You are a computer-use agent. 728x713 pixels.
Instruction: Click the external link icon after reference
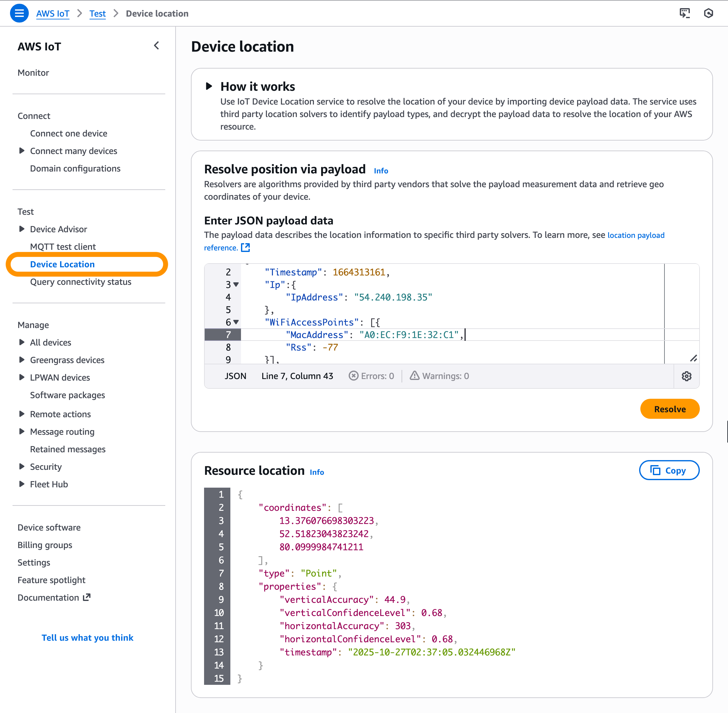coord(245,248)
